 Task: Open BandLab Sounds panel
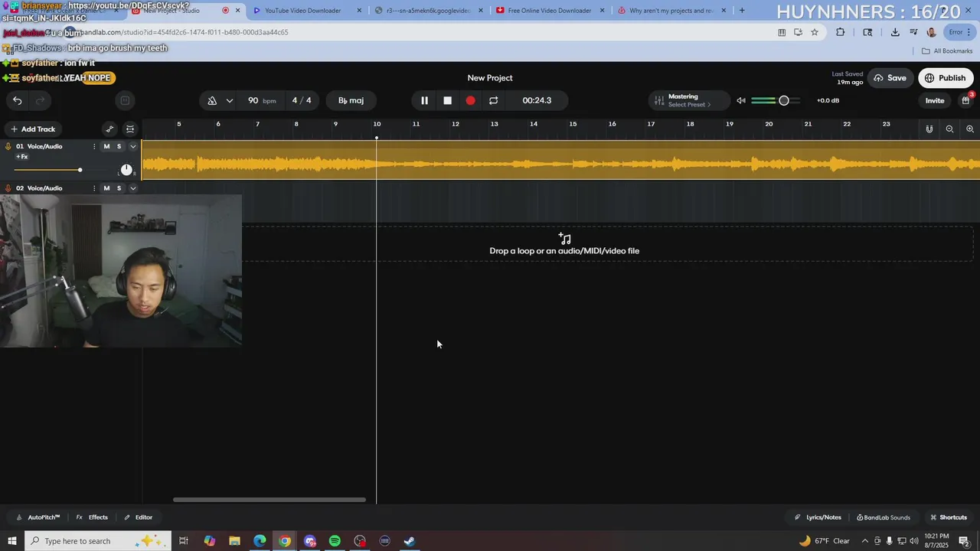[884, 517]
